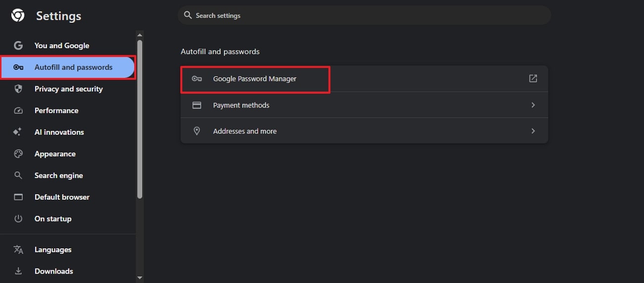Screen dimensions: 644x283
Task: Click the speedometer Performance icon
Action: click(18, 111)
